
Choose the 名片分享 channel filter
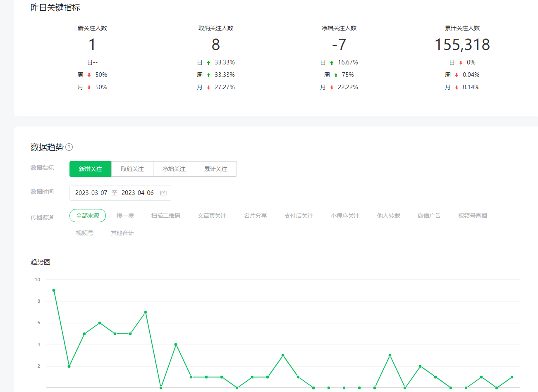coord(256,216)
